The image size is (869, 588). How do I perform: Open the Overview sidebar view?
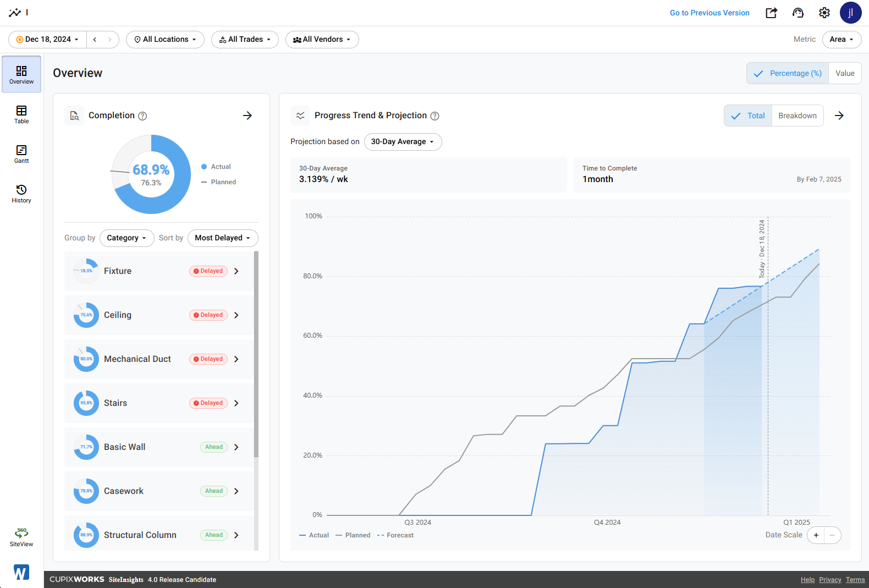tap(21, 74)
